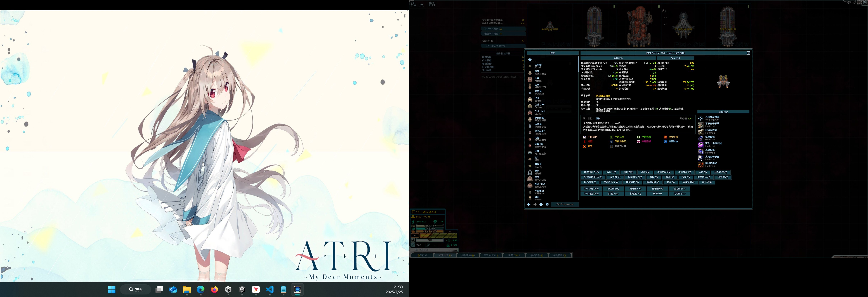The height and width of the screenshot is (297, 868).
Task: Toggle the 护卫舰 (64) hull size filter
Action: tap(613, 189)
